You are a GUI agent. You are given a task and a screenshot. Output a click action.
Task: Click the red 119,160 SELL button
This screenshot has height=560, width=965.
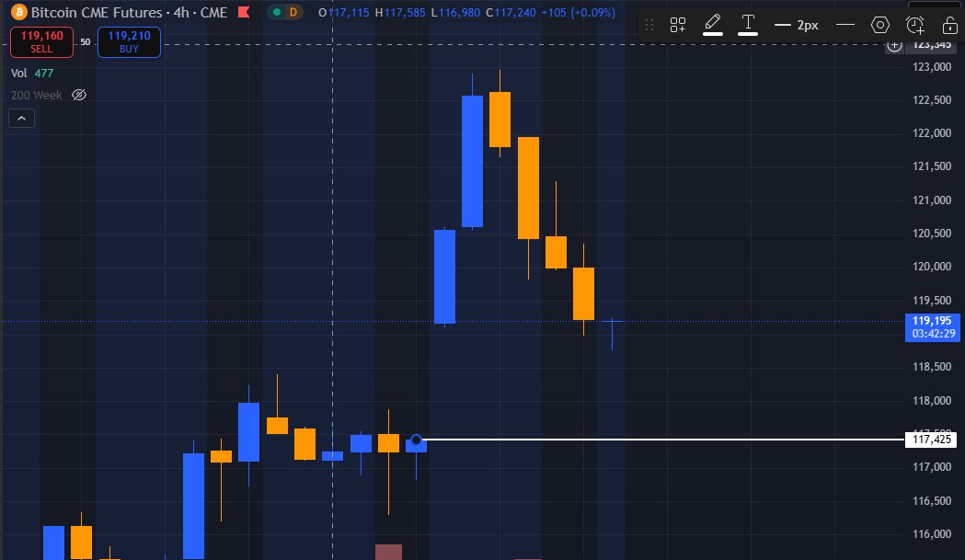[41, 42]
